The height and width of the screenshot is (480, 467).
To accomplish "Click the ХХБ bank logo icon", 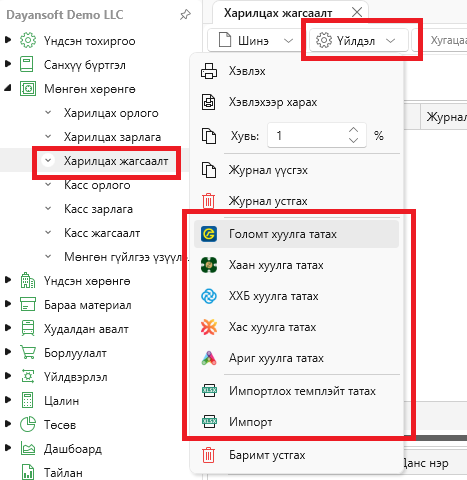I will pyautogui.click(x=209, y=296).
